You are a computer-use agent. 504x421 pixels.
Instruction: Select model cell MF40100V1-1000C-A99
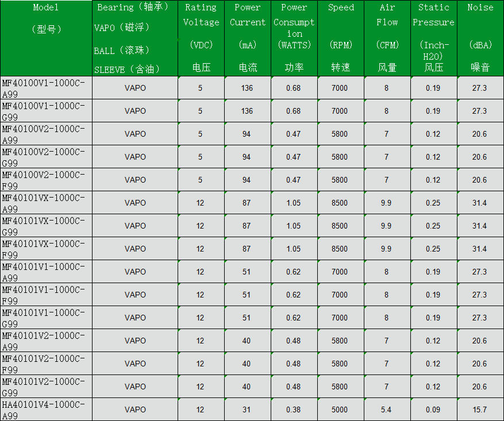tap(46, 88)
